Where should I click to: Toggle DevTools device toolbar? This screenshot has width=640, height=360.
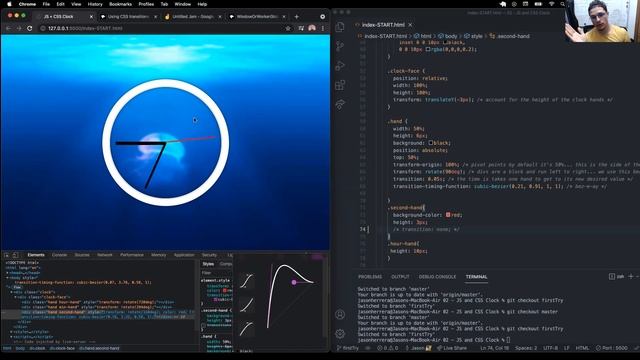coord(15,255)
